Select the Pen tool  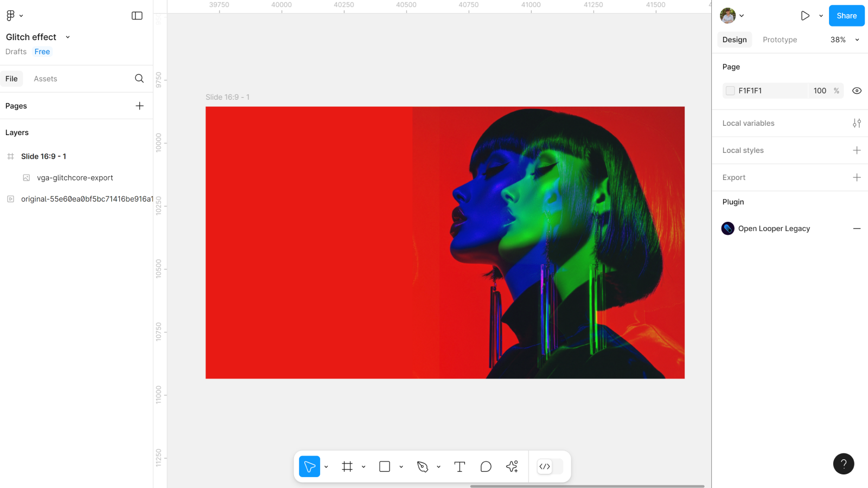point(423,466)
